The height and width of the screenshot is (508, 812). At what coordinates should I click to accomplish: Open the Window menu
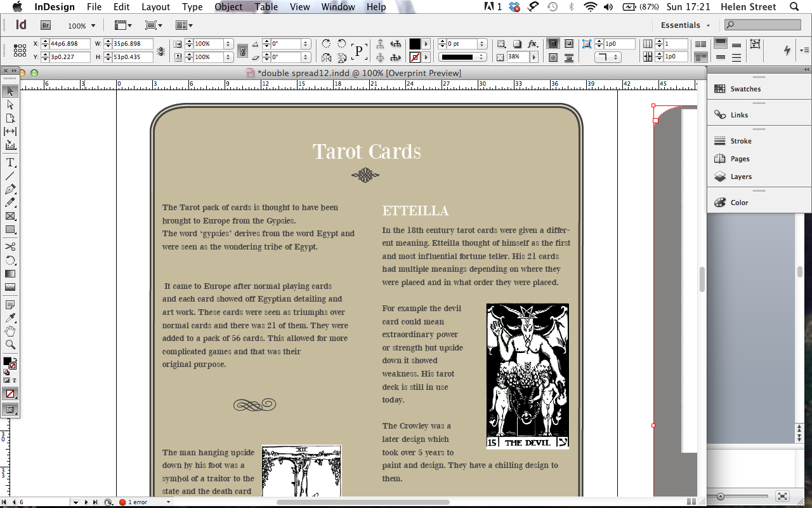(337, 7)
